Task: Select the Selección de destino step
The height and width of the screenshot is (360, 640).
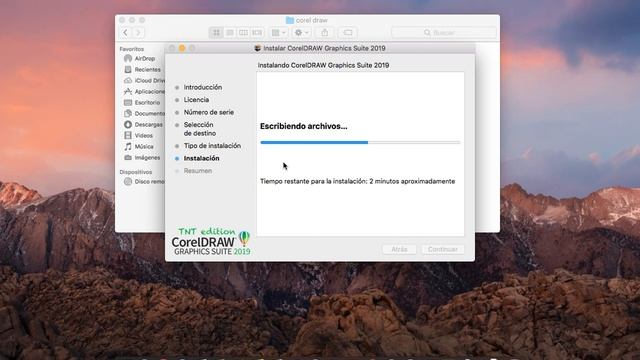Action: point(199,129)
